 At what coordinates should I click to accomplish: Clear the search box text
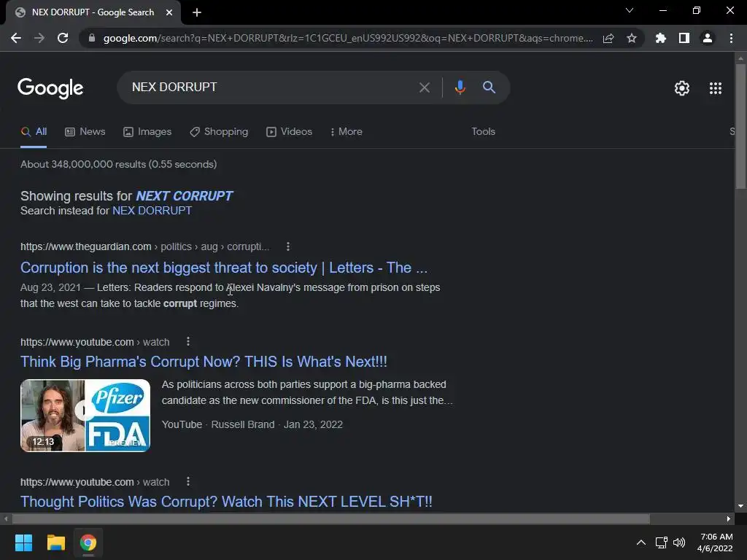click(424, 87)
